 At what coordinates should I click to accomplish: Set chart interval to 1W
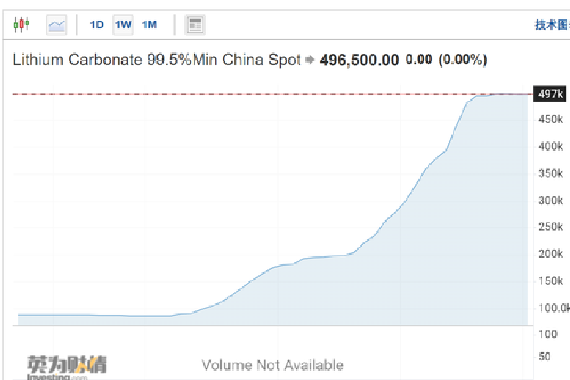pyautogui.click(x=123, y=25)
